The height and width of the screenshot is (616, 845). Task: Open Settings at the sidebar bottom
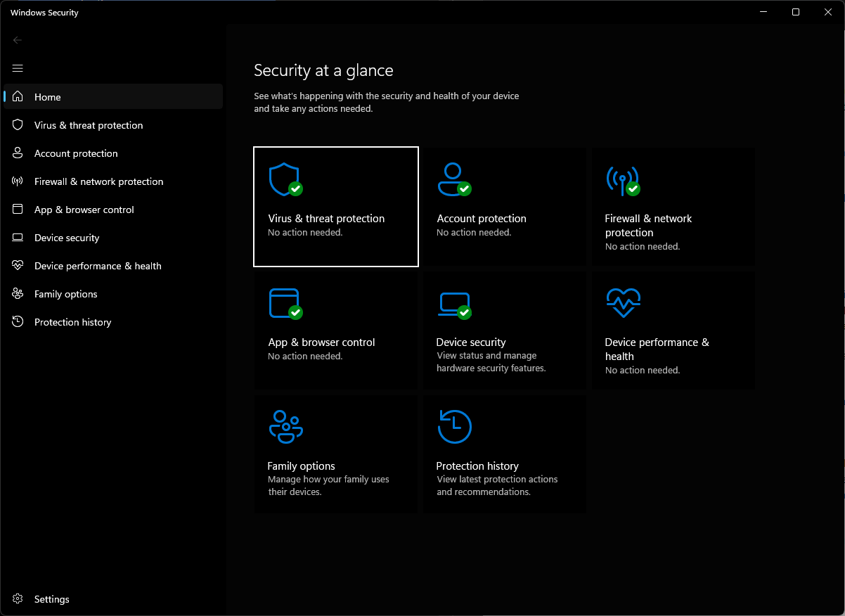point(113,599)
